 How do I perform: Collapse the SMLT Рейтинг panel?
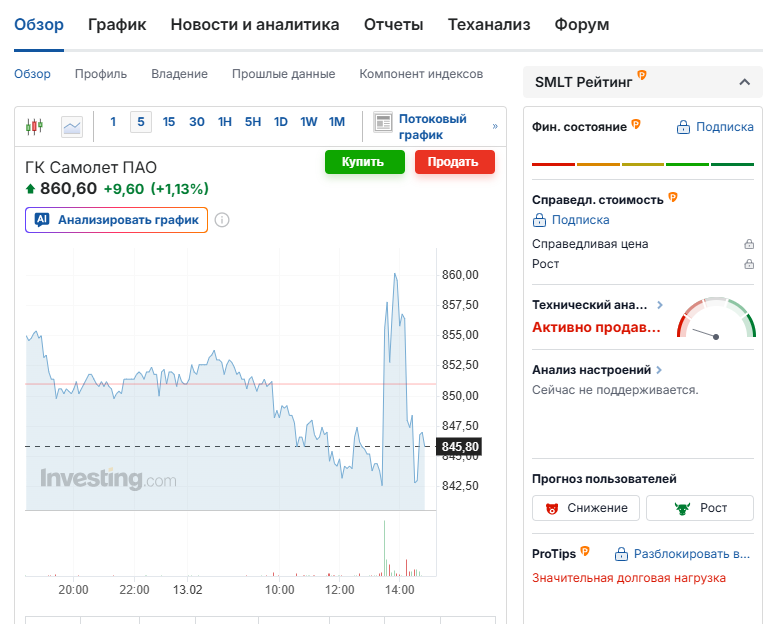pos(743,82)
